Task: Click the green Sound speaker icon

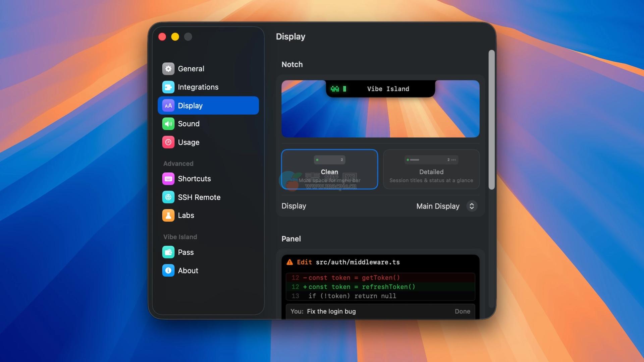Action: 168,124
